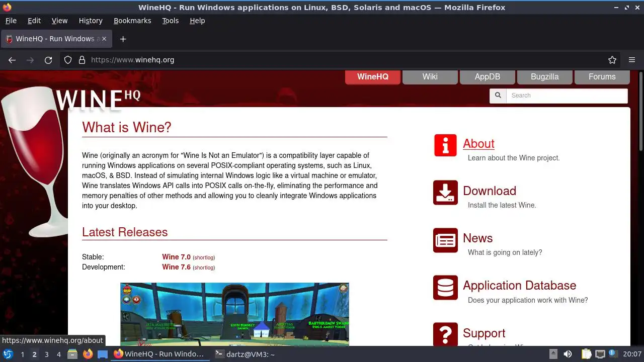The image size is (644, 362).
Task: Switch to virtual desktop 1
Action: (22, 354)
